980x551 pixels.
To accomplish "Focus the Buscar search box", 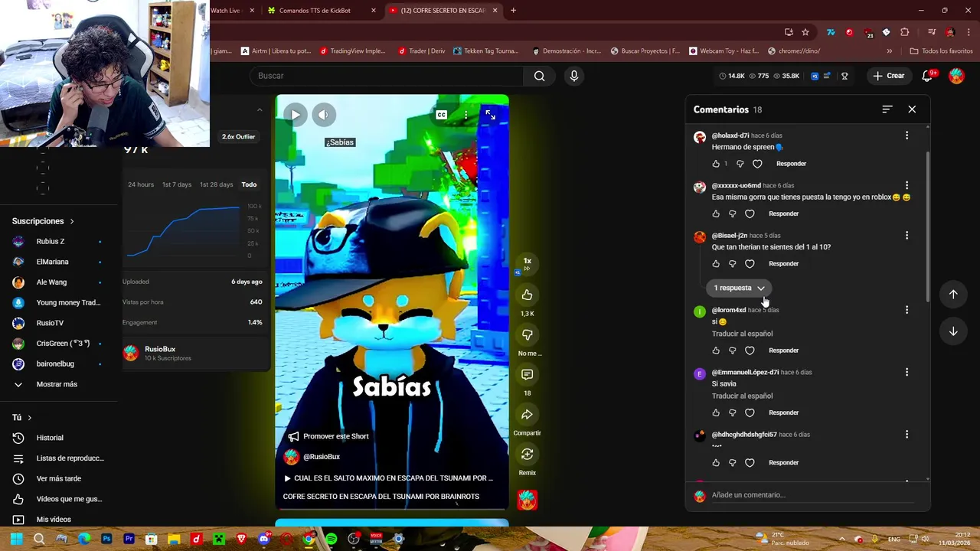I will 387,76.
